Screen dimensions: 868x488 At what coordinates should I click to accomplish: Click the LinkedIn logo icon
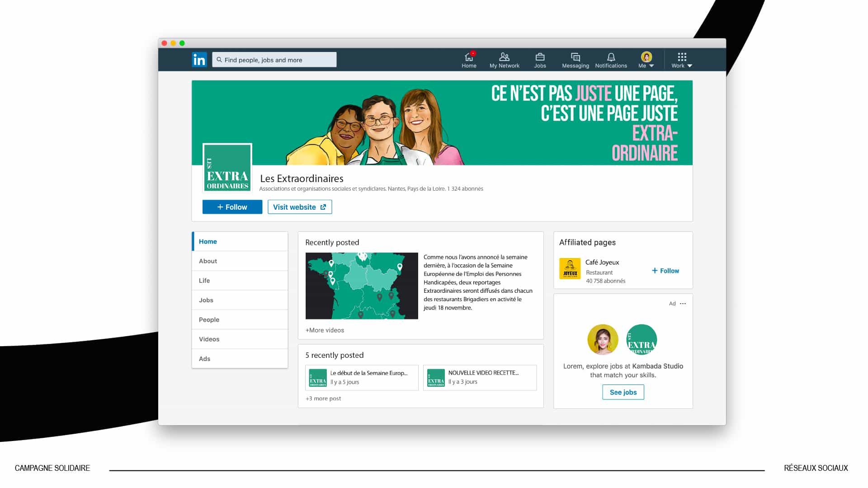pyautogui.click(x=199, y=60)
